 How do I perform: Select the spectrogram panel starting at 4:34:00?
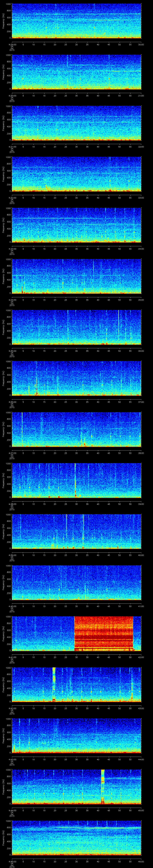coord(77,276)
